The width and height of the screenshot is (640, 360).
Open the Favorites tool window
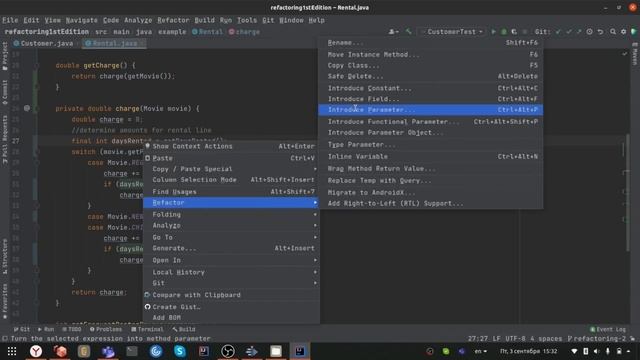pyautogui.click(x=5, y=301)
